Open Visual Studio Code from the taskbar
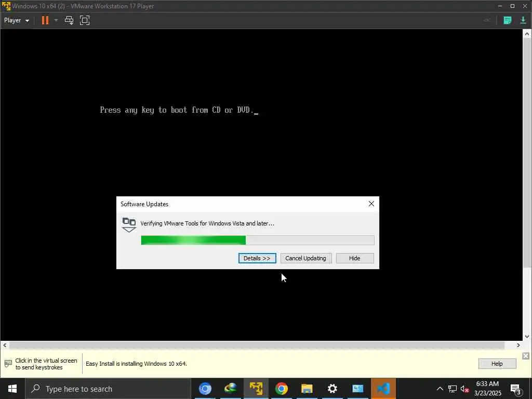Viewport: 532px width, 399px height. (383, 389)
